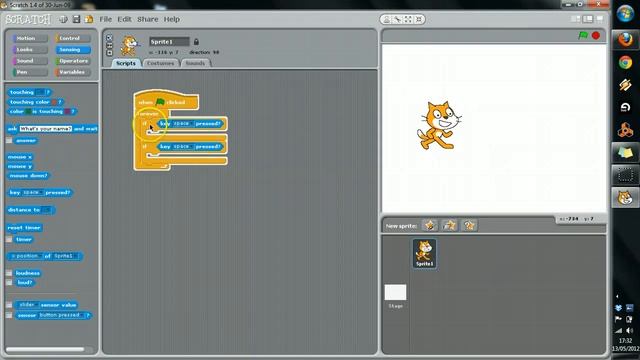Toggle the loud? reporter checkbox
This screenshot has width=640, height=360.
[x=9, y=282]
